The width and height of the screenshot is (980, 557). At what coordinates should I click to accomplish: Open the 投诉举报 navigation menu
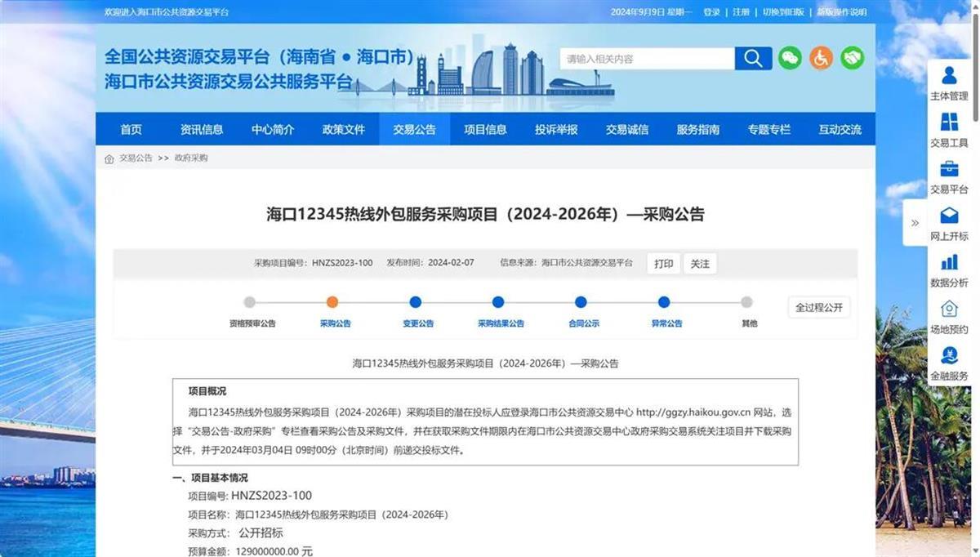[x=555, y=128]
